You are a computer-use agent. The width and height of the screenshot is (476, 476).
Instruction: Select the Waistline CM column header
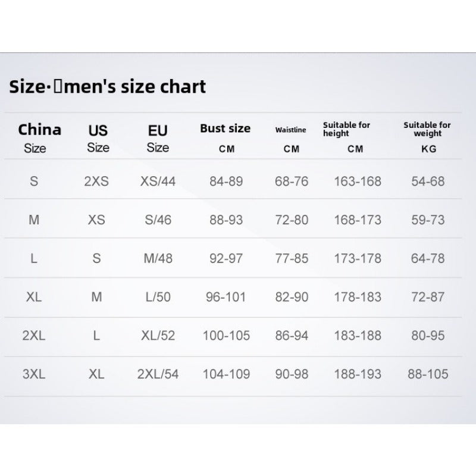click(x=292, y=138)
